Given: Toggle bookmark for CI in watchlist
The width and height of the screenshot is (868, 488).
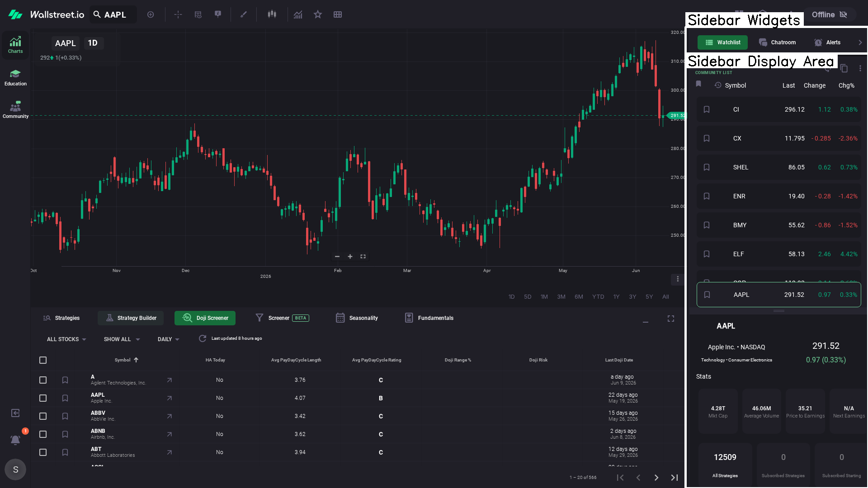Looking at the screenshot, I should pyautogui.click(x=707, y=109).
